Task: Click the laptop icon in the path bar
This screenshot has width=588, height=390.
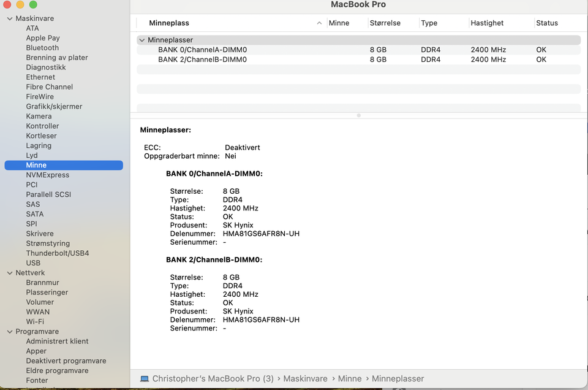Action: click(x=145, y=379)
